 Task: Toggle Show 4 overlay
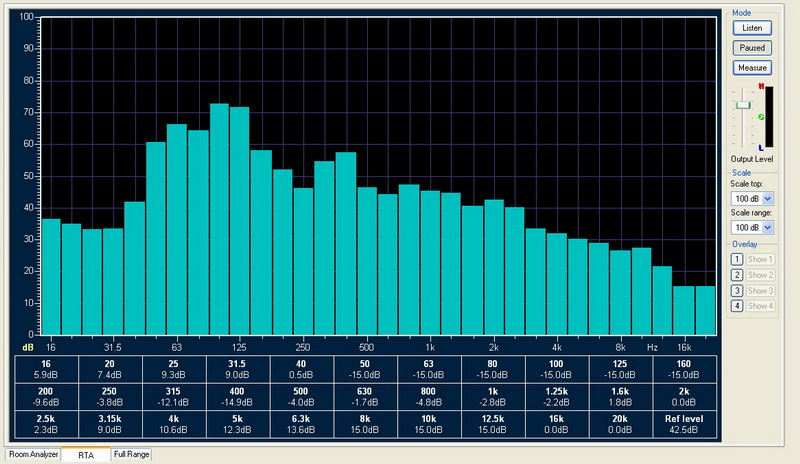coord(760,306)
